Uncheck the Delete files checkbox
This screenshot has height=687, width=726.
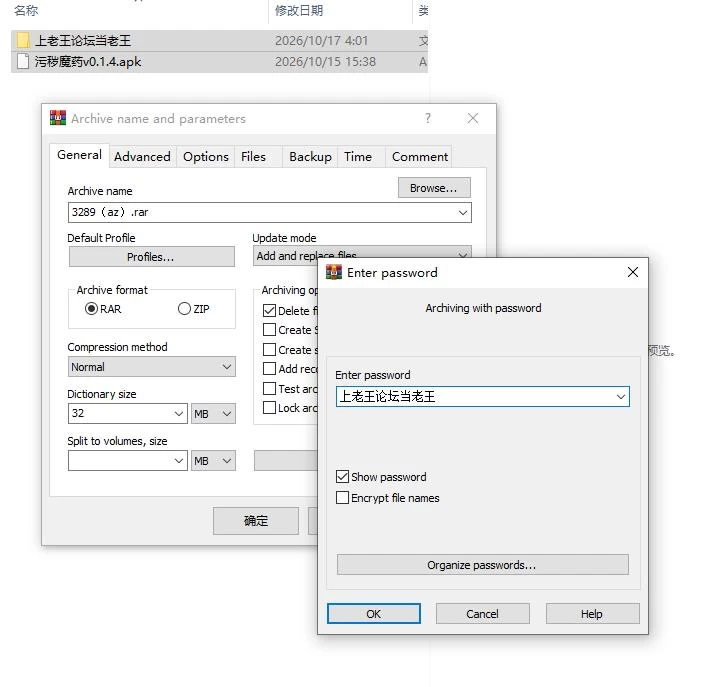269,311
